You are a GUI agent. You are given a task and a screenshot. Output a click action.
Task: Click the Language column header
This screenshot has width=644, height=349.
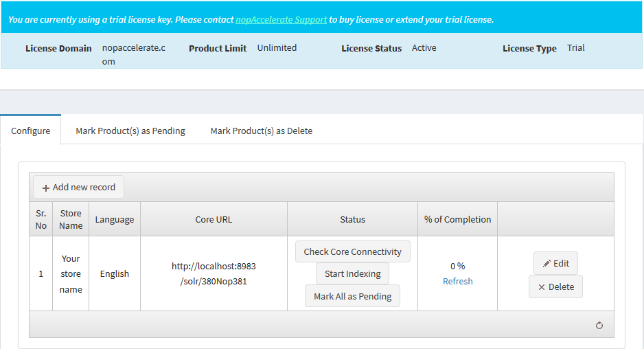click(115, 219)
